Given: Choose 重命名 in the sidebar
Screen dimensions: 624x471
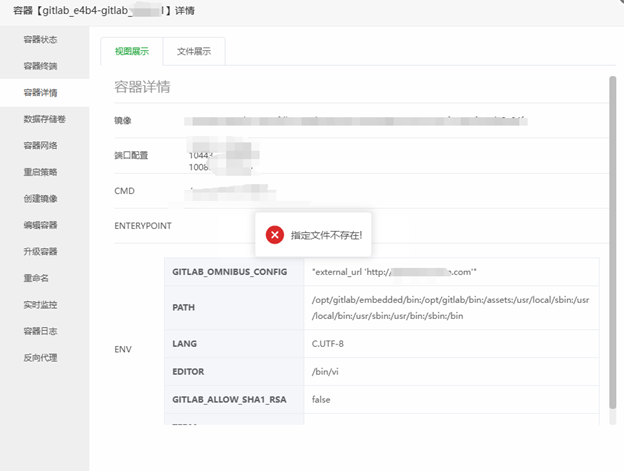Looking at the screenshot, I should (x=36, y=278).
